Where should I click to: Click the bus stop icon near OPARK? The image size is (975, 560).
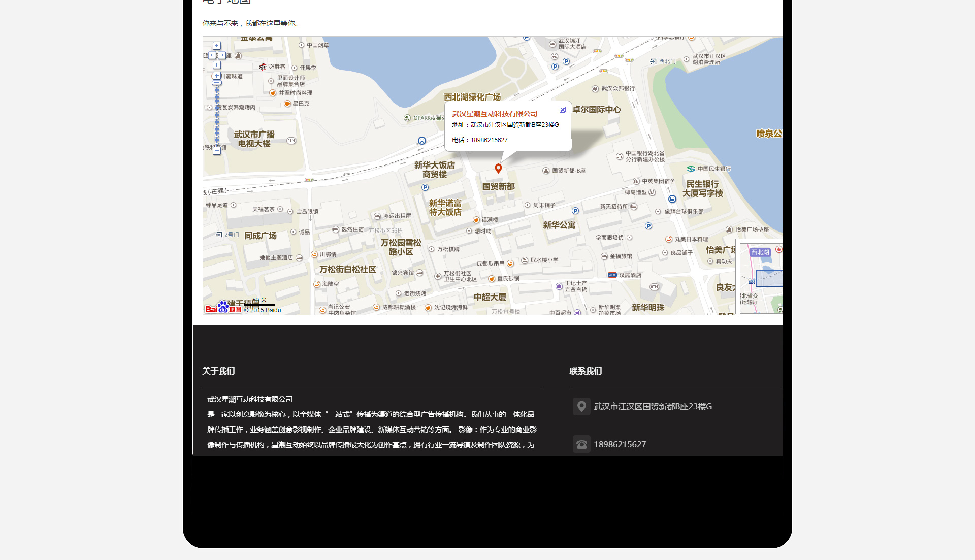(x=422, y=141)
